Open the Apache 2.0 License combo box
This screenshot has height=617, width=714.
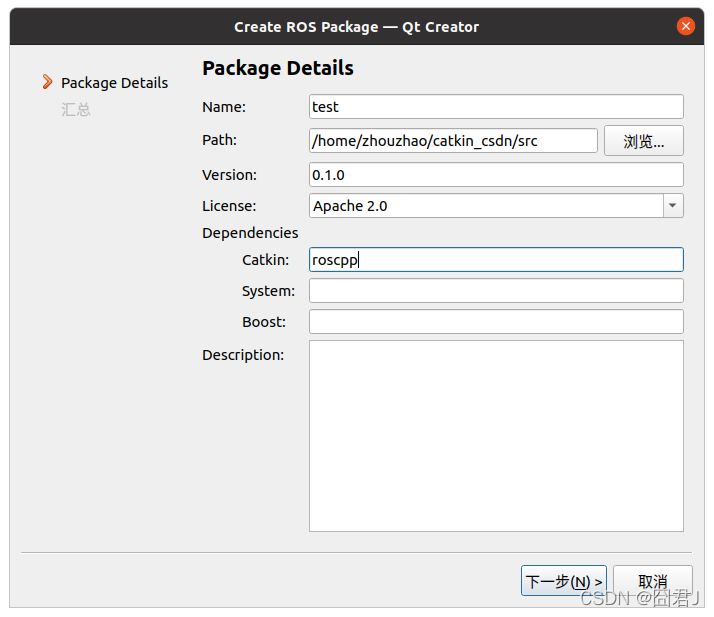tap(486, 206)
